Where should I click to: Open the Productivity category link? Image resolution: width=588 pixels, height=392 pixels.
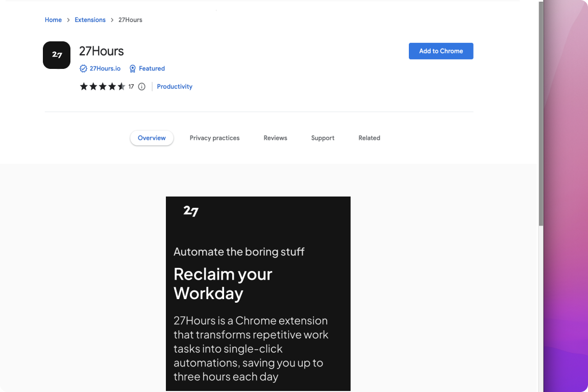tap(175, 87)
